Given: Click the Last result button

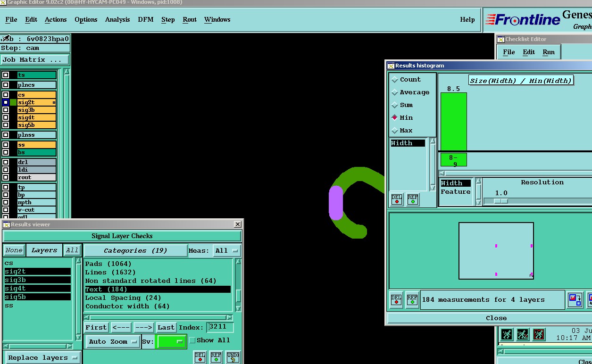Looking at the screenshot, I should click(166, 328).
